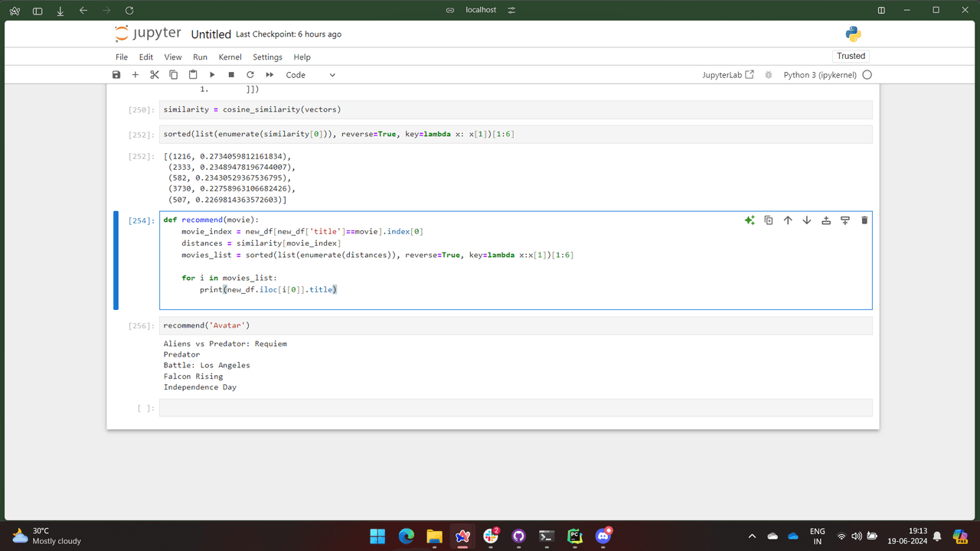Open the cell type Code dropdown
Screen dimensions: 980x551
pos(310,75)
